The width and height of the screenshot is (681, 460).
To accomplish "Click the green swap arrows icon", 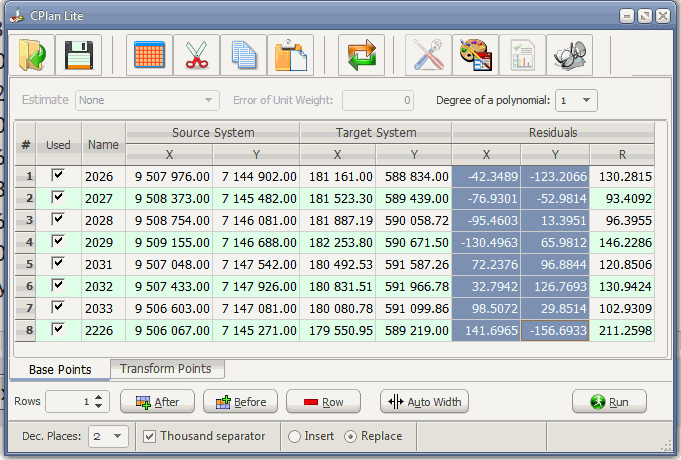I will (361, 57).
